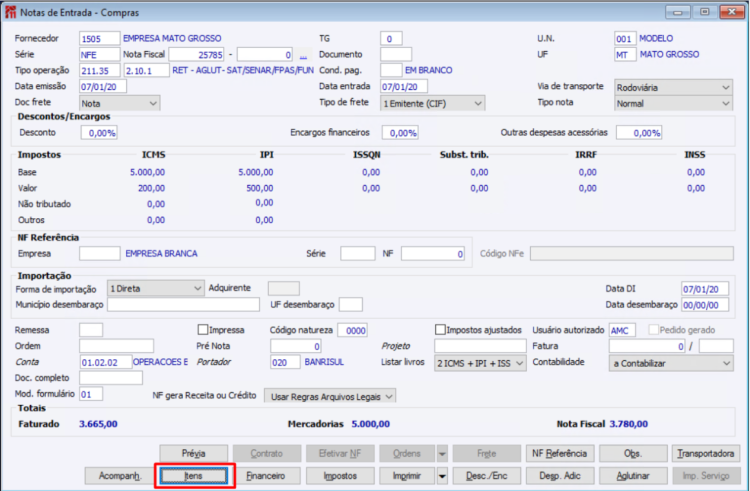Open the Contabilidade dropdown
Image resolution: width=750 pixels, height=491 pixels.
click(x=671, y=363)
